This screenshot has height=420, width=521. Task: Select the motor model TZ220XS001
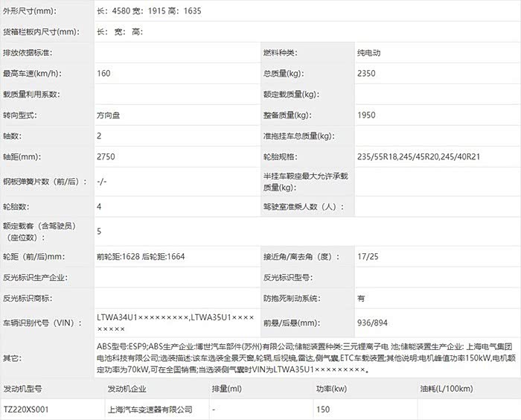point(30,409)
